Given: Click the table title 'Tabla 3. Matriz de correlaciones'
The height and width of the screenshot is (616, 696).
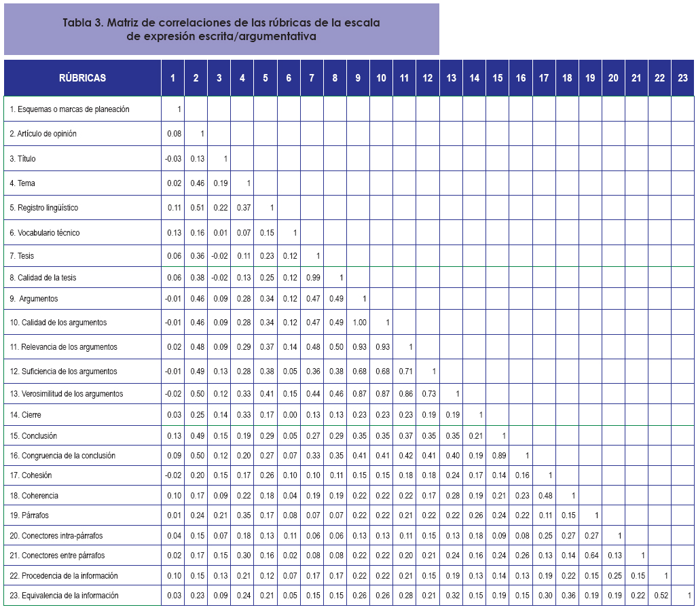Looking at the screenshot, I should [x=221, y=30].
